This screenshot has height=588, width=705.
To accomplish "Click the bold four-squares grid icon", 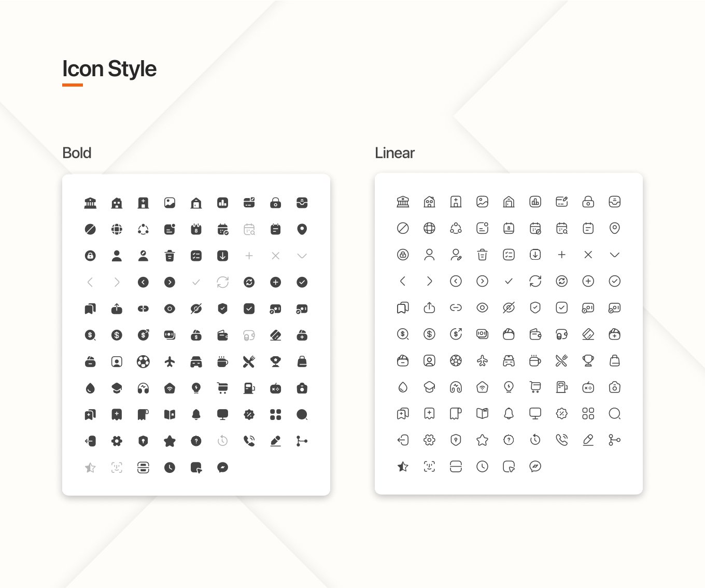I will 275,414.
